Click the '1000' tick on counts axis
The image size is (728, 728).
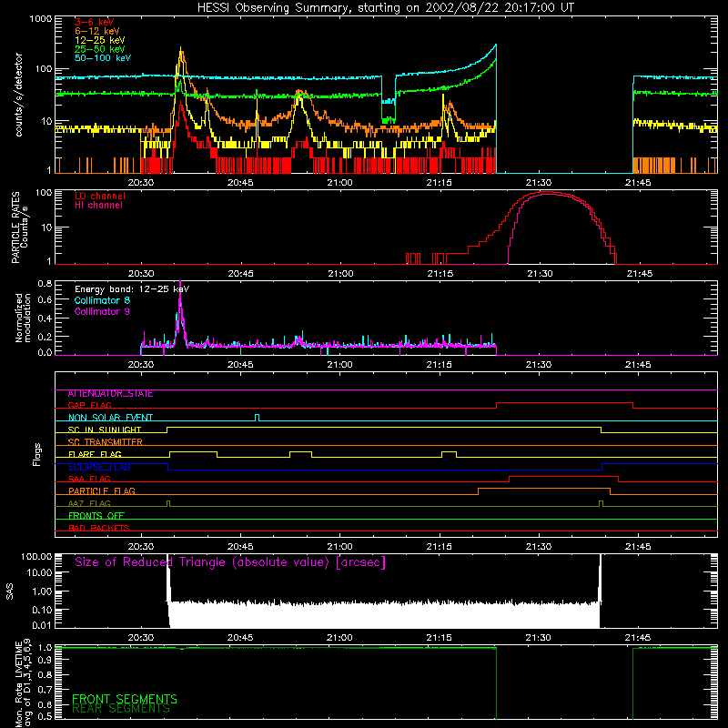40,19
